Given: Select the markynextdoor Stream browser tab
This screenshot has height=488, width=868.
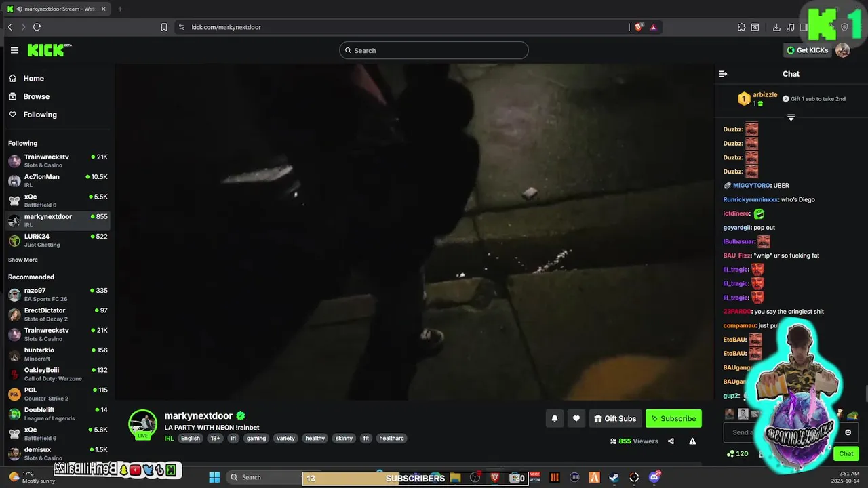Looking at the screenshot, I should tap(56, 9).
